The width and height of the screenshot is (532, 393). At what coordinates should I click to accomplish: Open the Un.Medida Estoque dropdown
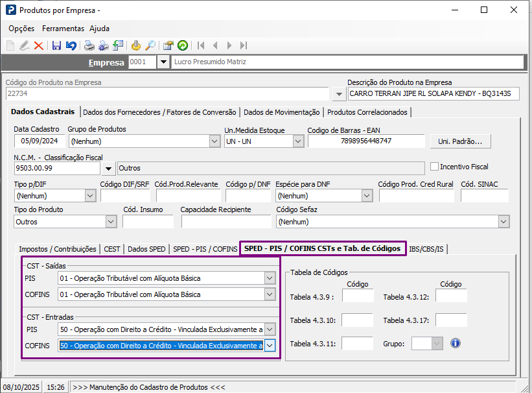(x=298, y=141)
